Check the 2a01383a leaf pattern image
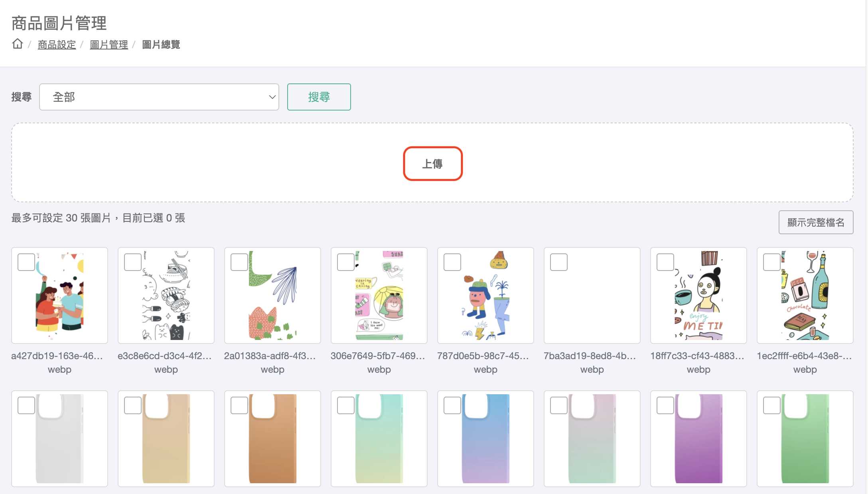The width and height of the screenshot is (868, 494). click(x=239, y=262)
